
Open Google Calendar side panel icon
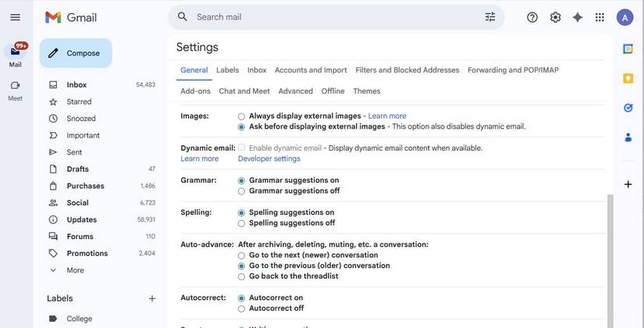point(628,48)
